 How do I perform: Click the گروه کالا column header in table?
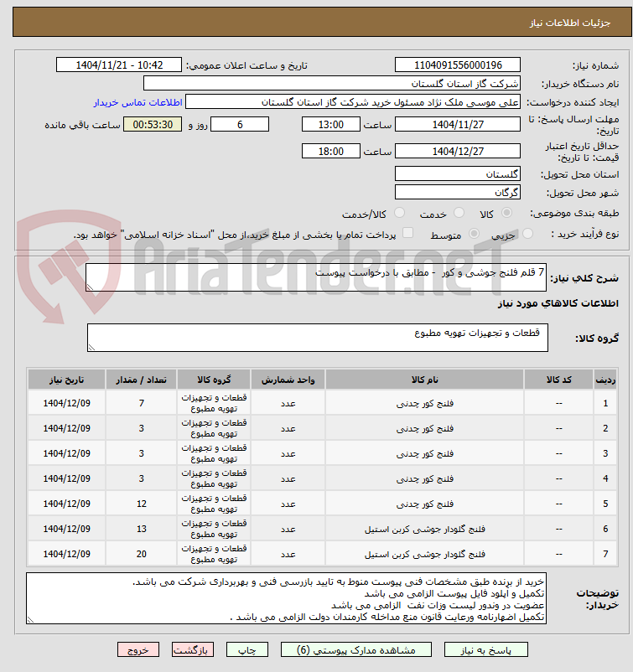[x=214, y=380]
